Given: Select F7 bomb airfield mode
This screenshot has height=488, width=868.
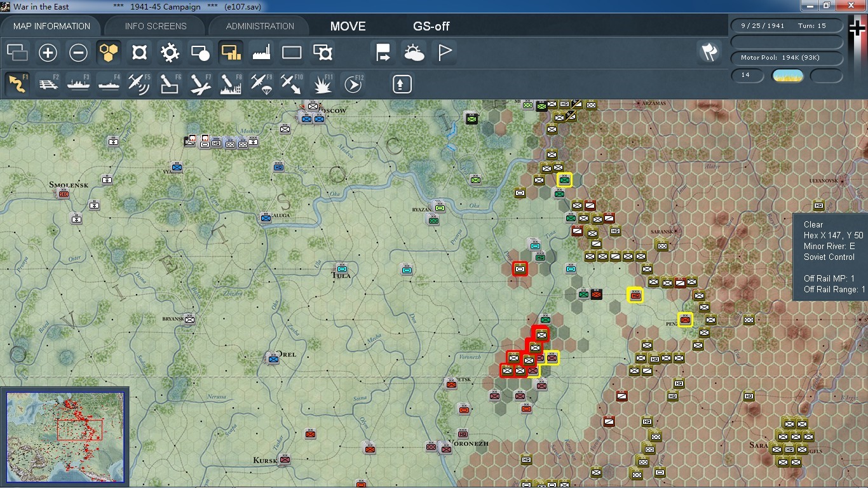Looking at the screenshot, I should click(200, 84).
